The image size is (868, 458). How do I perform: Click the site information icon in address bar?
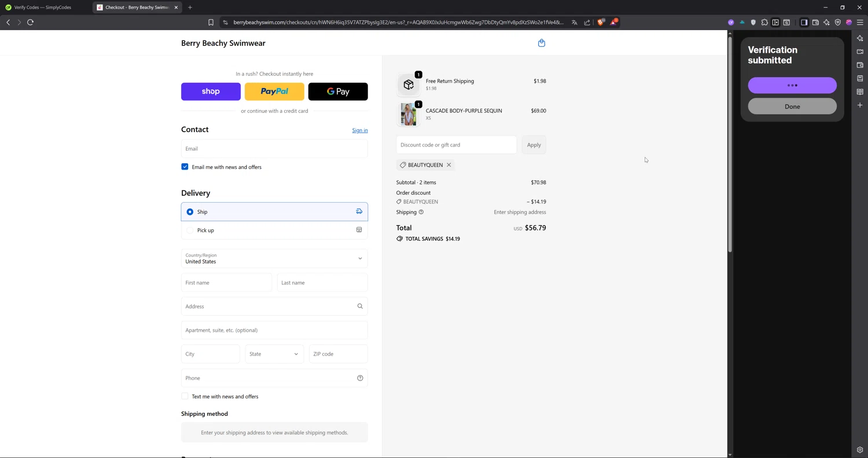226,23
